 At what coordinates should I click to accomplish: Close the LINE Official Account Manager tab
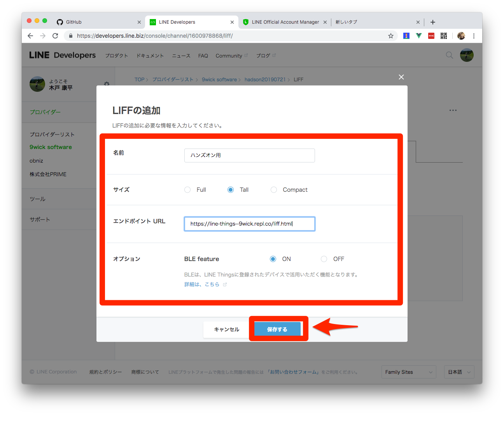325,22
